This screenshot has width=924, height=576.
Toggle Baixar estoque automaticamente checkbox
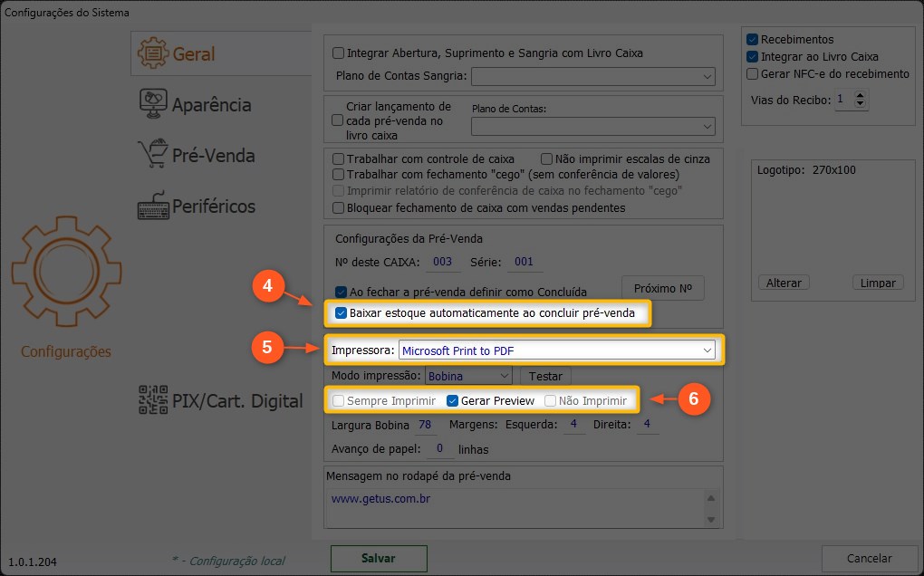click(341, 313)
